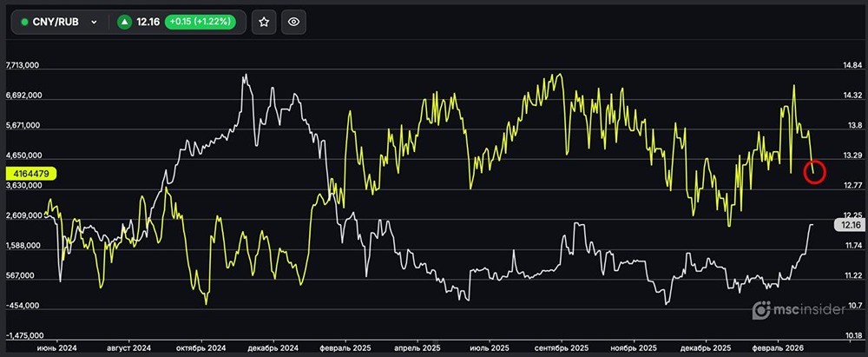Select the июнь 2024 date on time axis
This screenshot has height=357, width=868.
[x=56, y=347]
